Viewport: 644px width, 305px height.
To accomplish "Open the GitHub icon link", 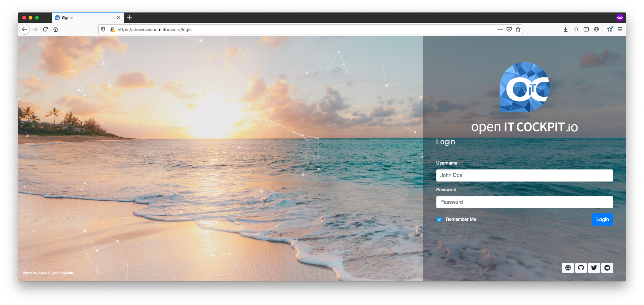I will point(581,268).
